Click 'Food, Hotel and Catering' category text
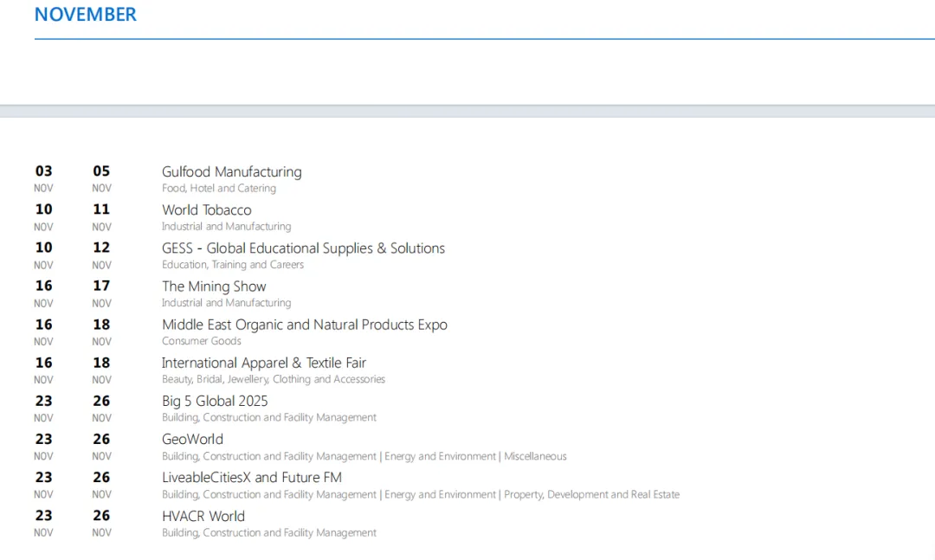The width and height of the screenshot is (935, 560). [219, 189]
